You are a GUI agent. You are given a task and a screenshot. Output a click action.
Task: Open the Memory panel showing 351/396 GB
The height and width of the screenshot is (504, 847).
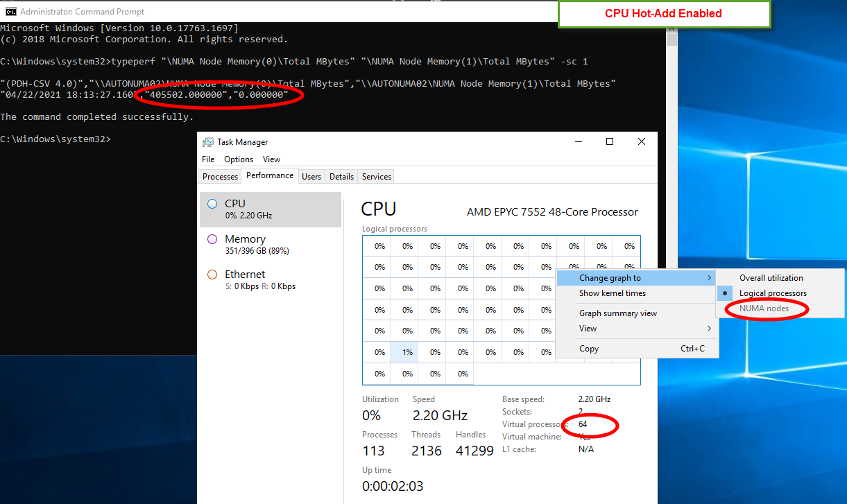pyautogui.click(x=271, y=245)
